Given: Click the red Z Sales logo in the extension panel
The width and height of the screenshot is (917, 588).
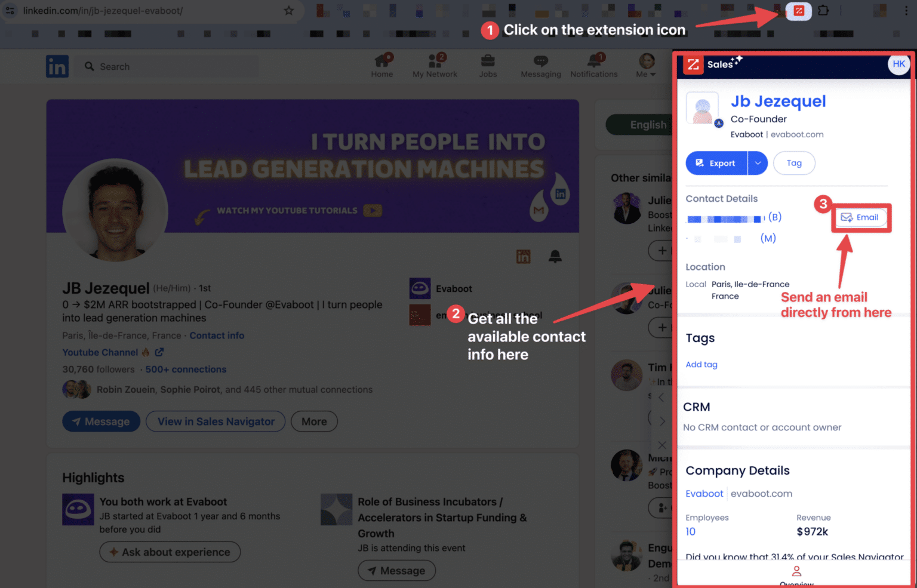Looking at the screenshot, I should coord(693,64).
